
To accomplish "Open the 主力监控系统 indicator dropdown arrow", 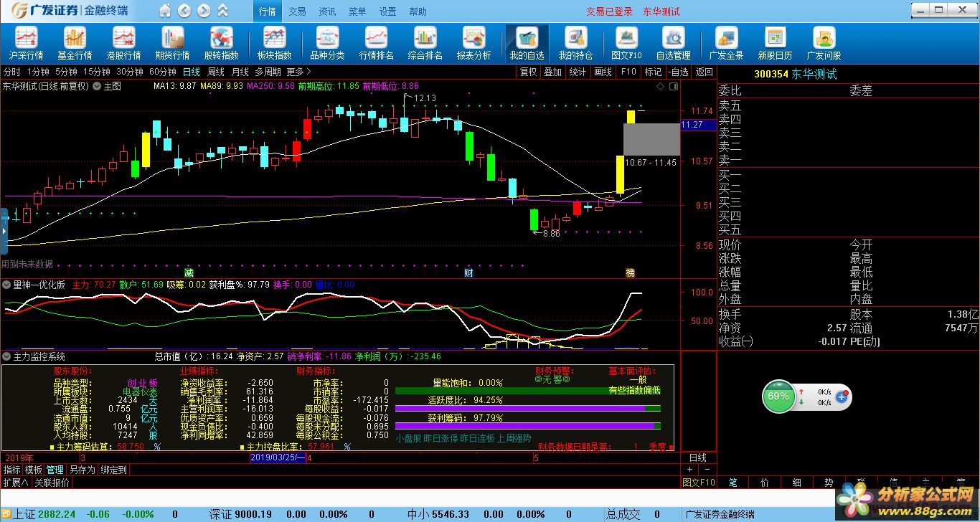I will (x=7, y=356).
